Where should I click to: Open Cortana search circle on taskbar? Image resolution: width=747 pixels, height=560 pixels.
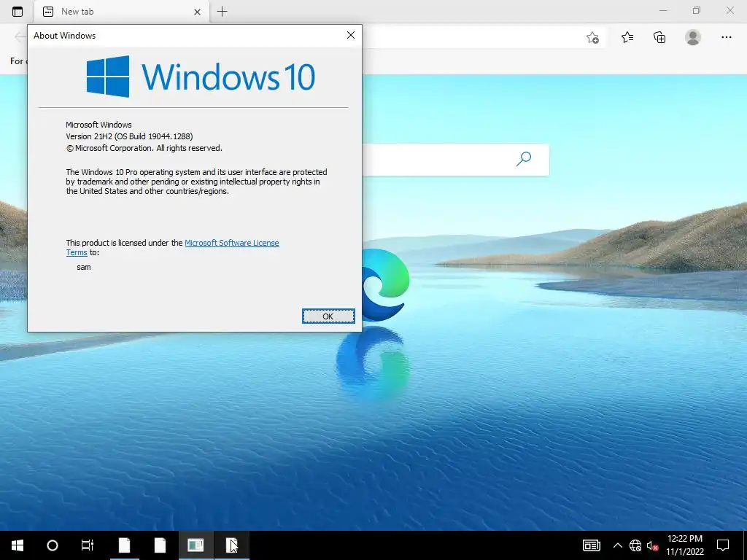(x=53, y=545)
